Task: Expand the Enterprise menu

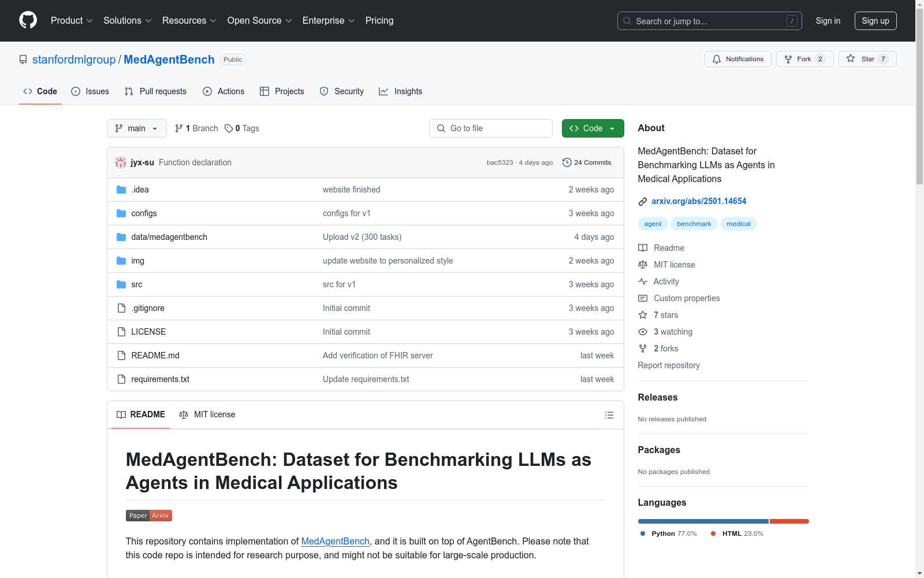Action: tap(329, 21)
